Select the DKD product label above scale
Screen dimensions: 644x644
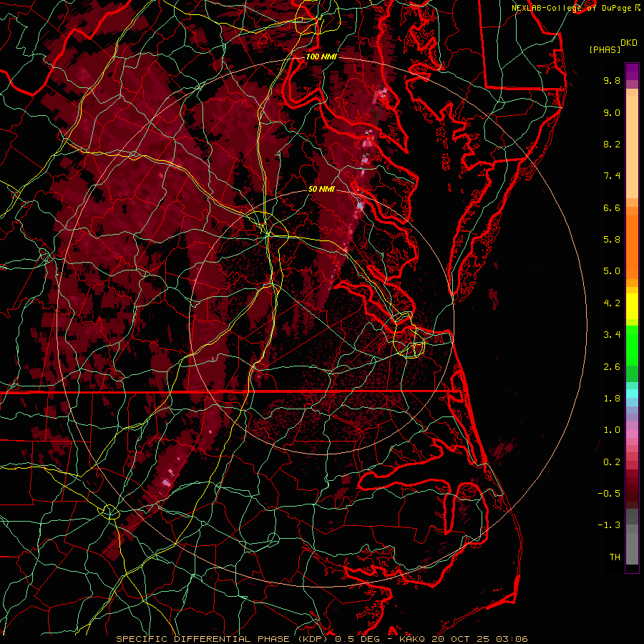coord(629,43)
